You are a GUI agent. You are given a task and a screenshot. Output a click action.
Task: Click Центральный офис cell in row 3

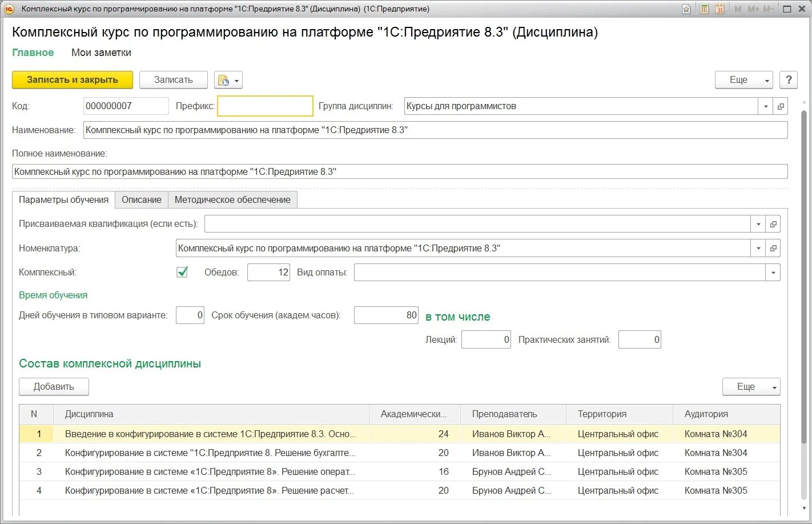point(618,472)
